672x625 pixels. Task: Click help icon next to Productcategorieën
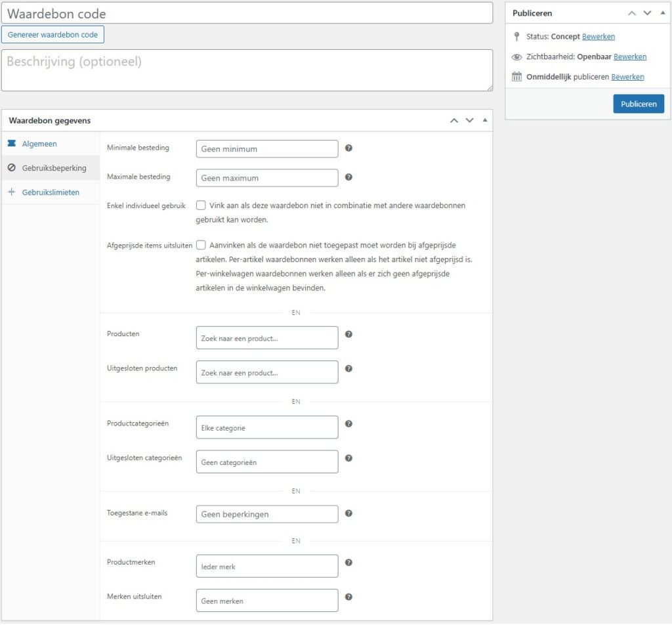pyautogui.click(x=348, y=424)
